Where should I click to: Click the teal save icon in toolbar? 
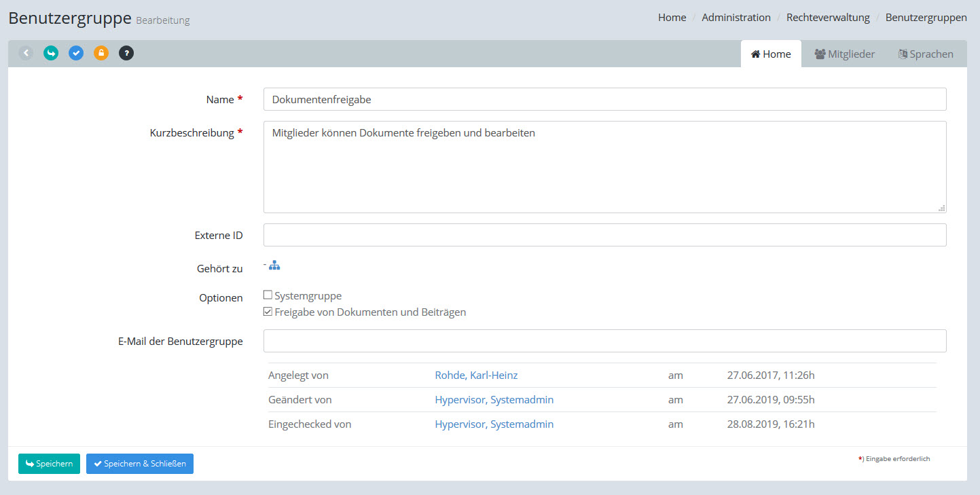point(51,53)
